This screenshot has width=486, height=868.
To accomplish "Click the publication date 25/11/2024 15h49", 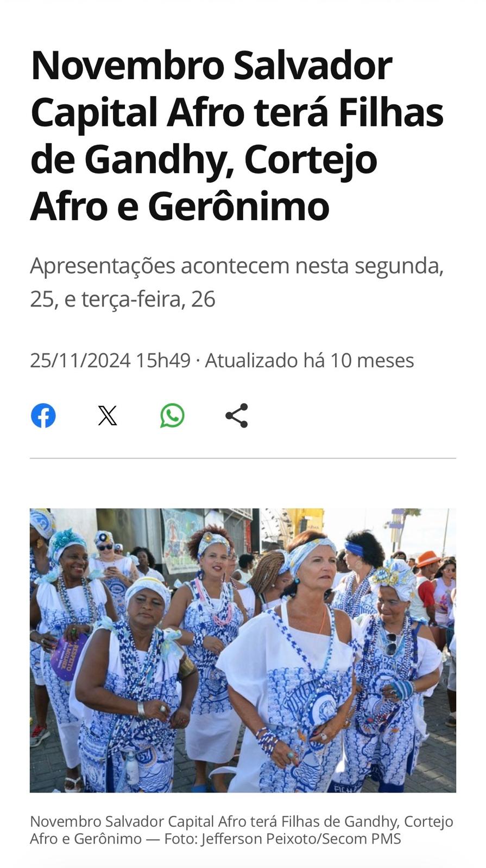I will (x=110, y=360).
